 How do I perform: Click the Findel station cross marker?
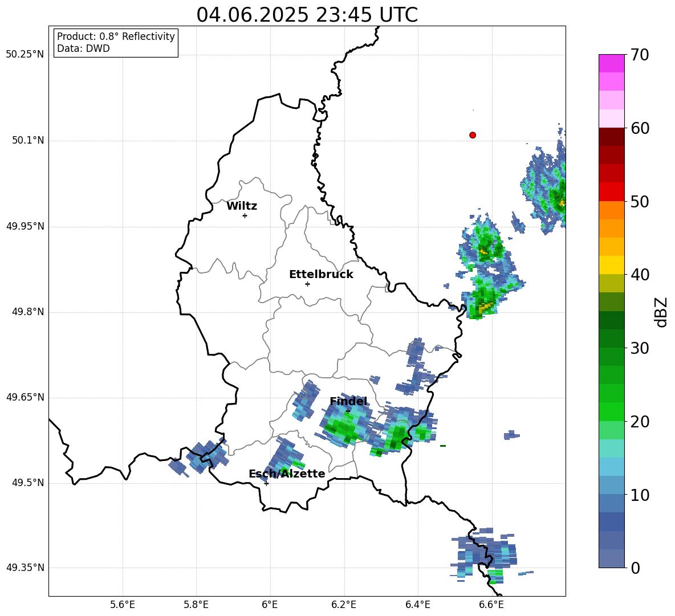348,411
